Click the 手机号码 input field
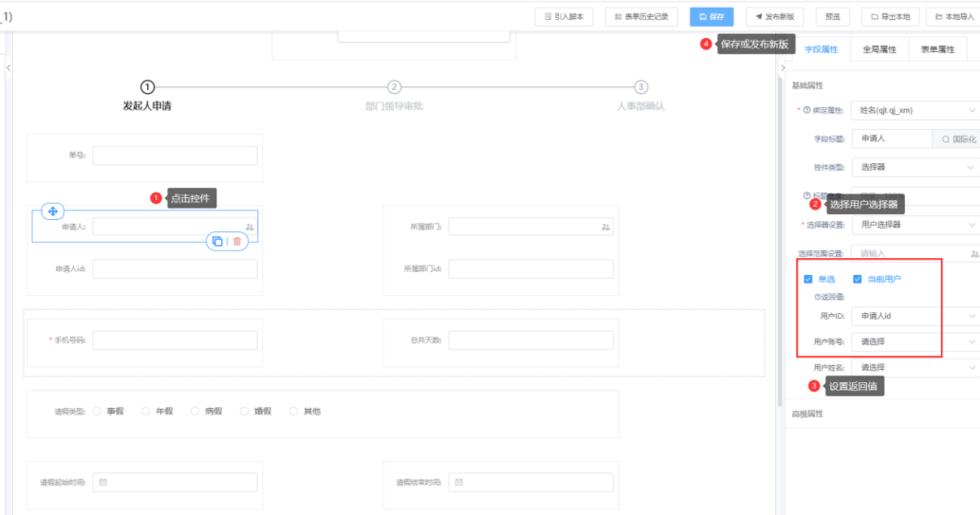The width and height of the screenshot is (980, 515). pyautogui.click(x=175, y=340)
